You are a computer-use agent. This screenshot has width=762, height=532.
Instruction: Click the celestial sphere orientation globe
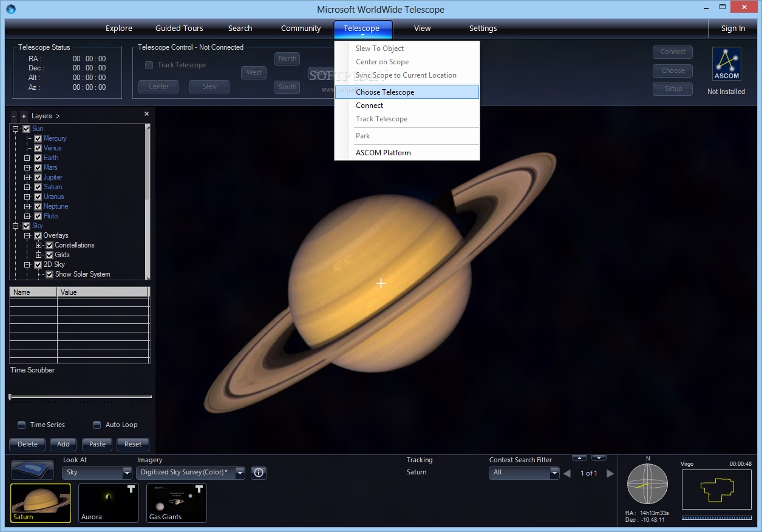point(647,483)
